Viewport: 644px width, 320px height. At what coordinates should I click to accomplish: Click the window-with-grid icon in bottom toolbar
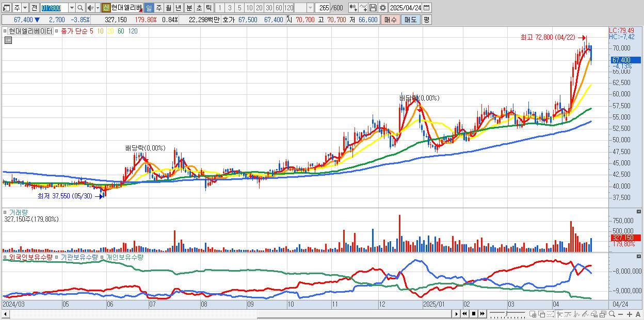533,314
